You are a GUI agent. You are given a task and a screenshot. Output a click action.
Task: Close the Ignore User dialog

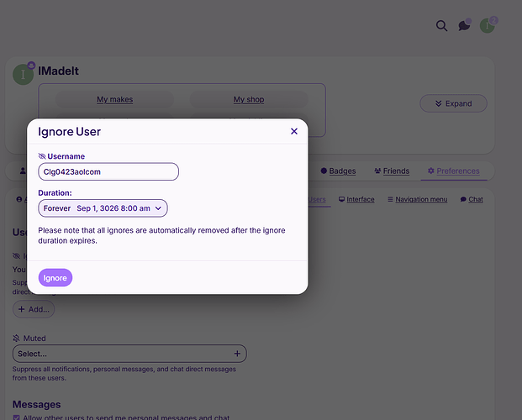click(294, 131)
